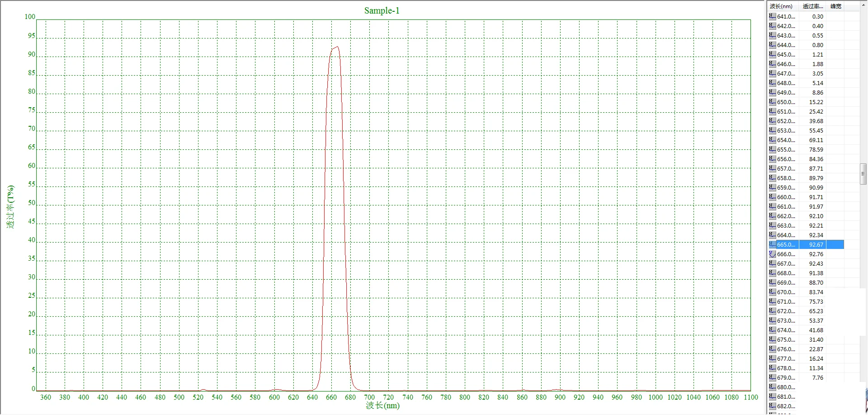Click the vertical scrollbar thumb
Image resolution: width=868 pixels, height=415 pixels.
864,174
